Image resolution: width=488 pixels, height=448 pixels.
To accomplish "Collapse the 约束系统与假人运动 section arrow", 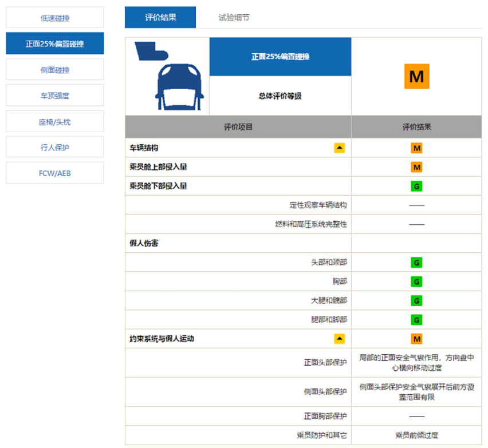I will 340,339.
